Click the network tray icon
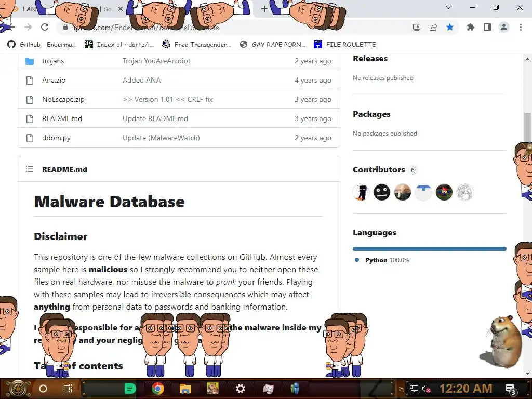This screenshot has height=399, width=532. click(x=414, y=389)
